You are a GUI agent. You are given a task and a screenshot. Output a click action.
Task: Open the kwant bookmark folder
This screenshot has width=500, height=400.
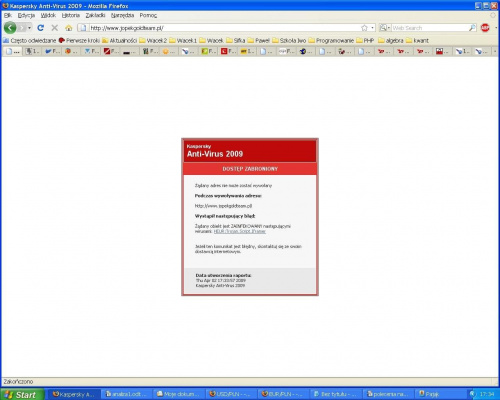[417, 41]
